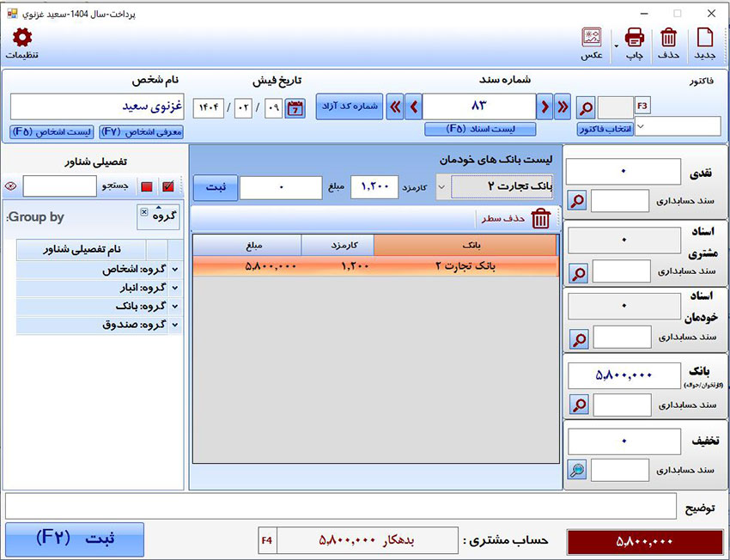Click the تخفیف discount amount field
The image size is (730, 560).
click(624, 441)
